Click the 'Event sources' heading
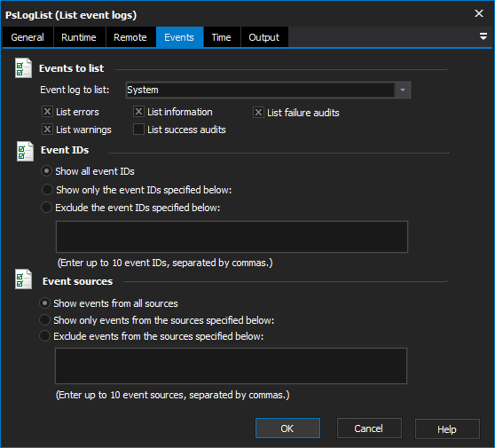 78,281
